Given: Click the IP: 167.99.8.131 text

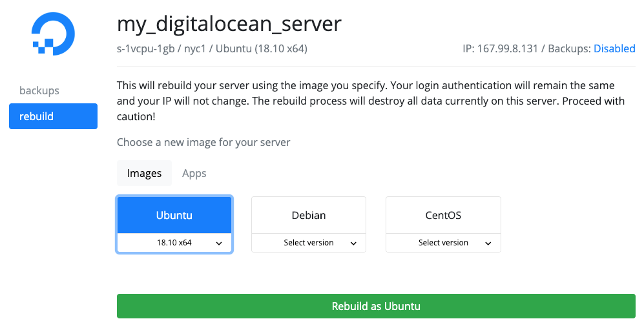Looking at the screenshot, I should coord(500,48).
